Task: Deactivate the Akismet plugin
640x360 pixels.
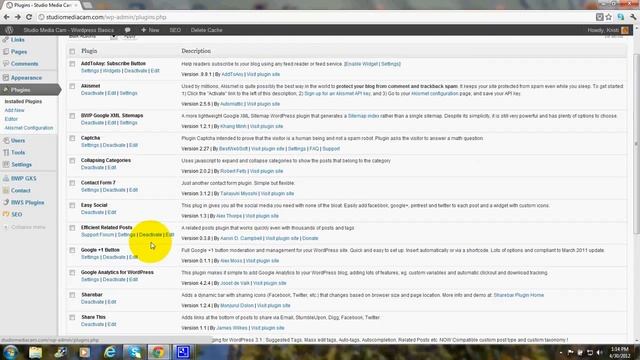Action: pos(92,93)
